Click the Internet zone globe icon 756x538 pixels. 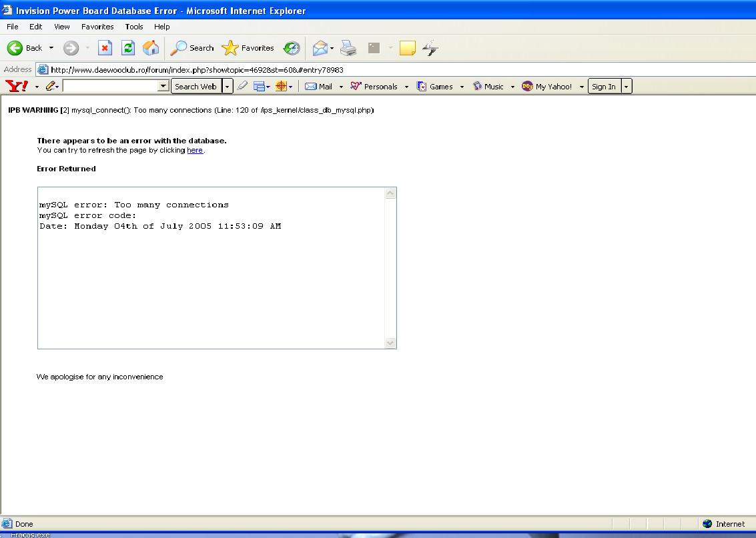pyautogui.click(x=707, y=523)
